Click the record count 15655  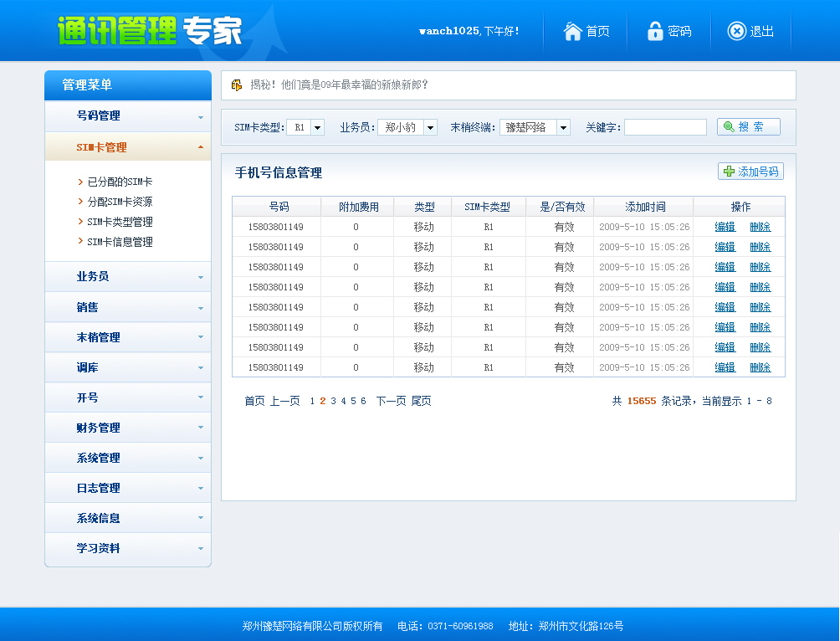(x=642, y=401)
